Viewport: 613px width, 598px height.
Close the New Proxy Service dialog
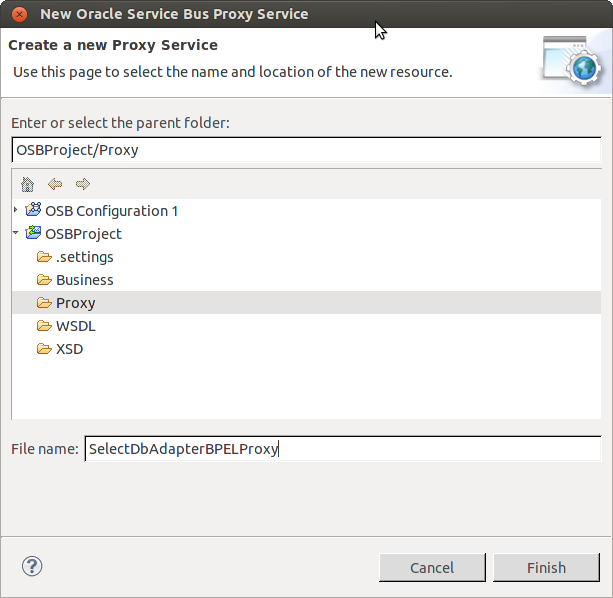18,14
